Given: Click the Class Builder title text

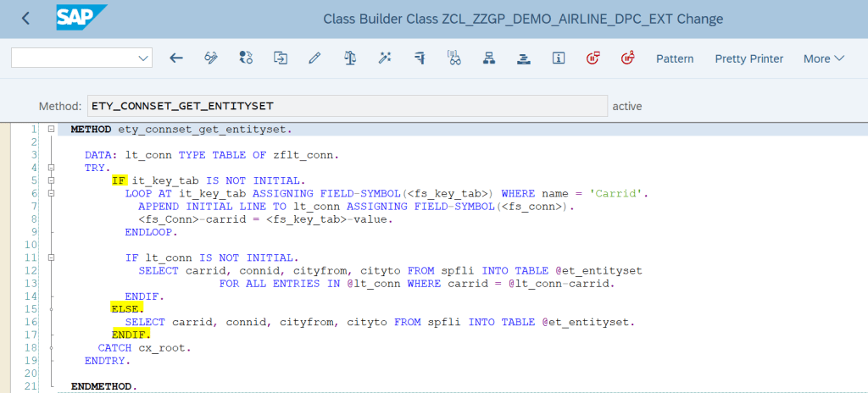Looking at the screenshot, I should click(x=523, y=19).
